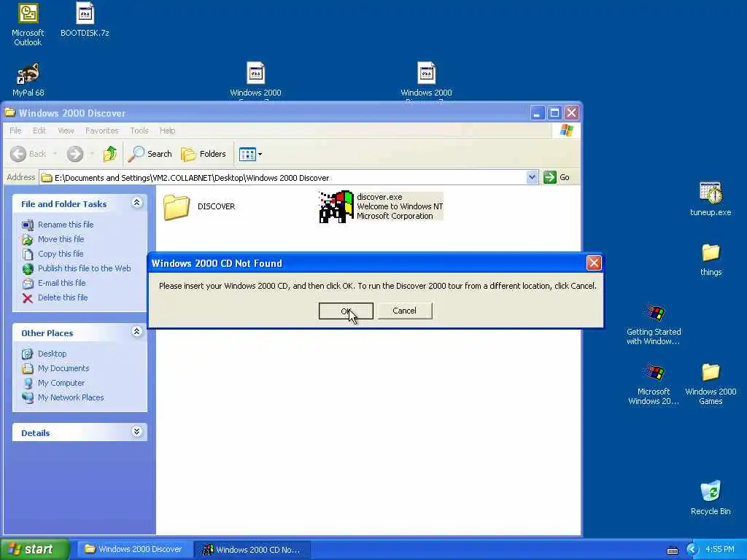The image size is (747, 560).
Task: Select Microsoft Windows 20... desktop icon
Action: [654, 384]
